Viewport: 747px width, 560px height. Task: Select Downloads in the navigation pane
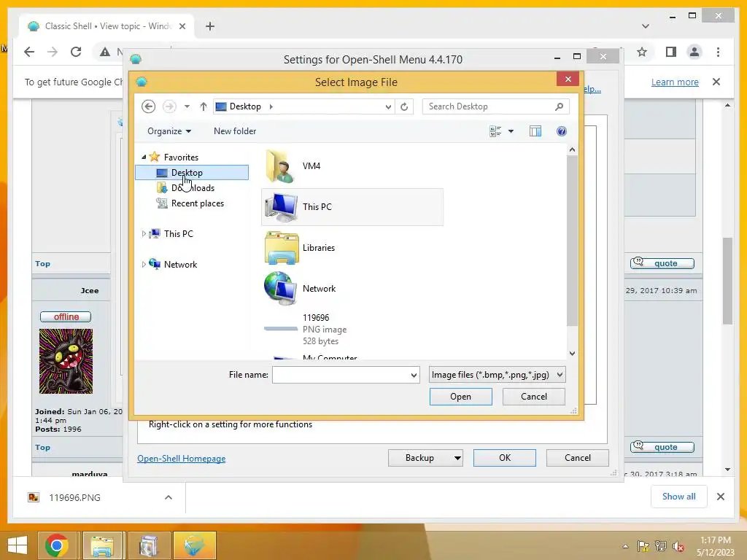click(x=193, y=188)
